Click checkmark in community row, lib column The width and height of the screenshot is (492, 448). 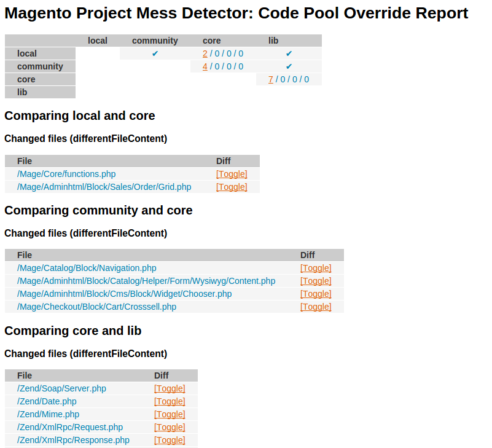tap(289, 66)
